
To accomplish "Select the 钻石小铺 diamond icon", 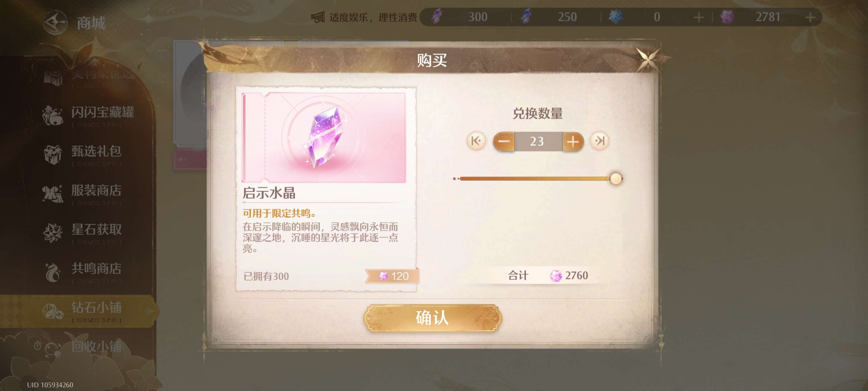I will [x=53, y=311].
